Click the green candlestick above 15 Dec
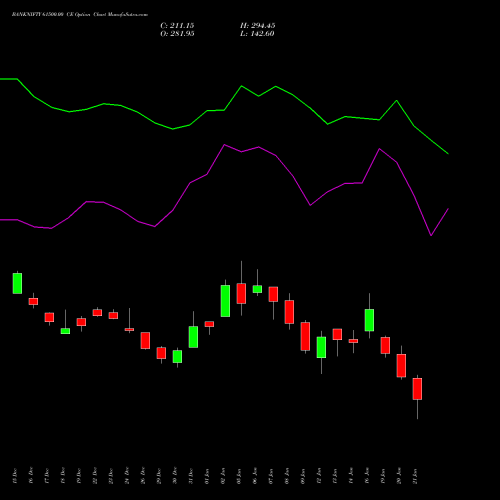 17,283
